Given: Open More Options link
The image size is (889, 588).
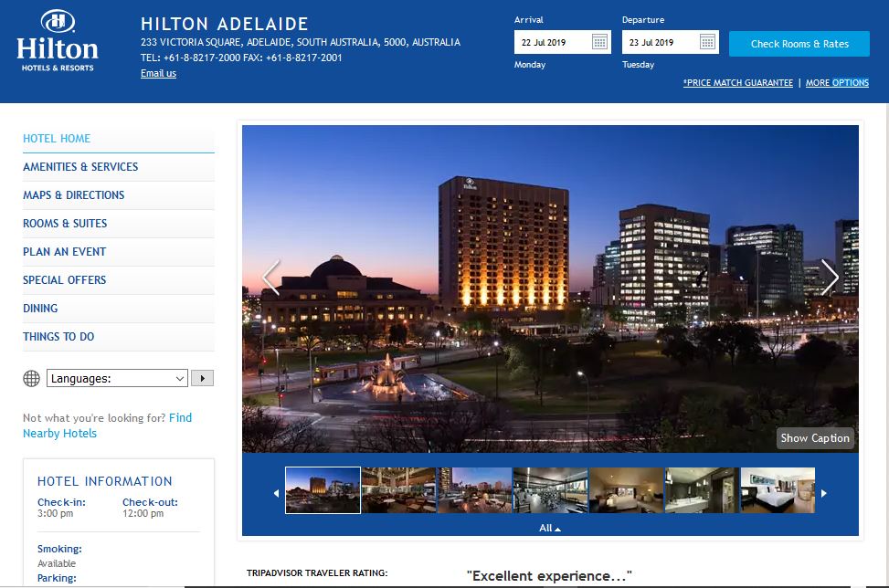Looking at the screenshot, I should (837, 83).
